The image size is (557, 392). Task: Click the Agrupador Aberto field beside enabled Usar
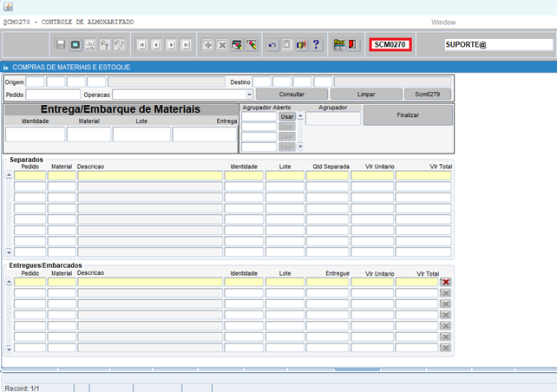tap(259, 117)
